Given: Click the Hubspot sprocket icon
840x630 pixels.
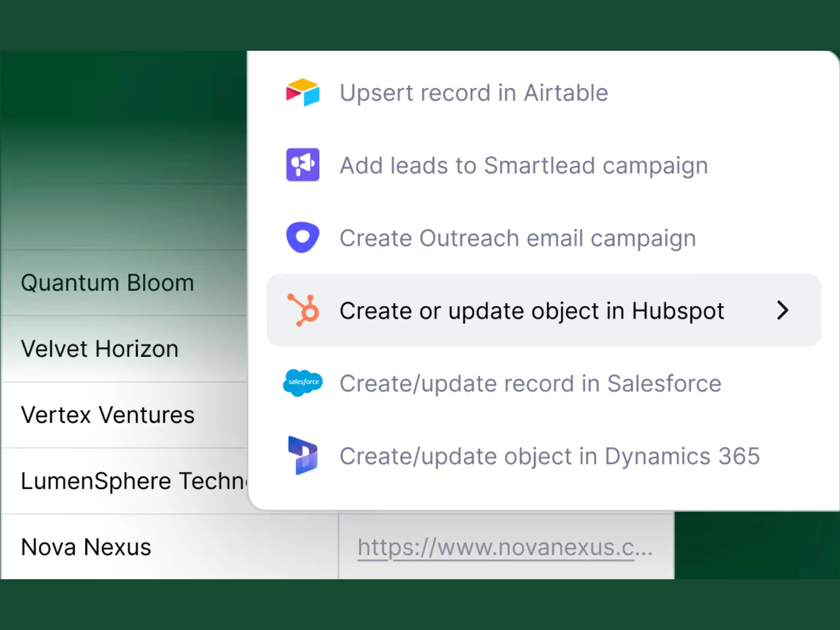Looking at the screenshot, I should 303,310.
